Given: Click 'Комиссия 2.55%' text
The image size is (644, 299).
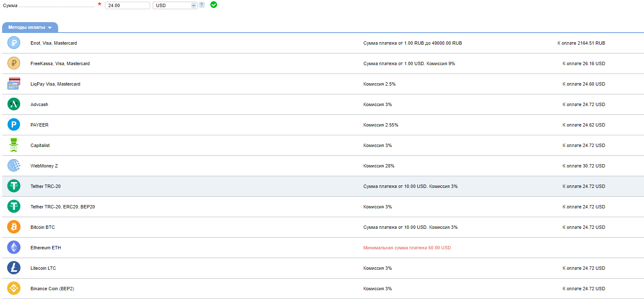Looking at the screenshot, I should pos(381,125).
